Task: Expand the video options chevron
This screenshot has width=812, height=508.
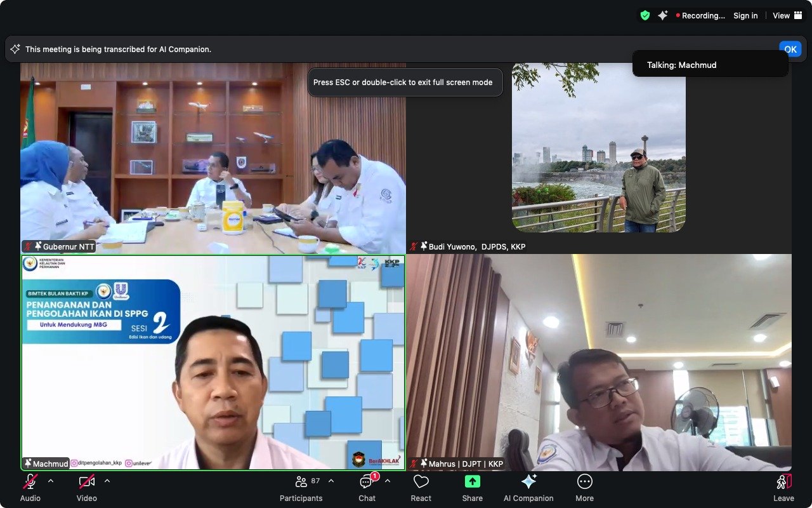Action: click(x=107, y=481)
